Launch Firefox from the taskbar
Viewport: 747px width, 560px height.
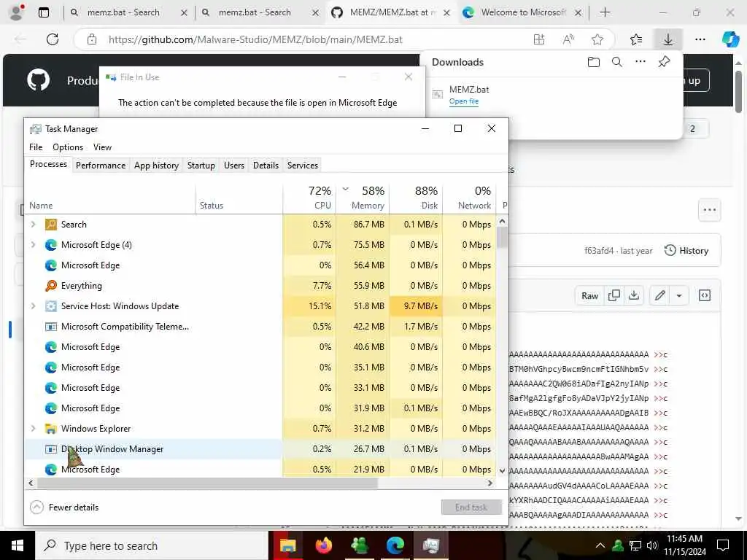tap(323, 545)
